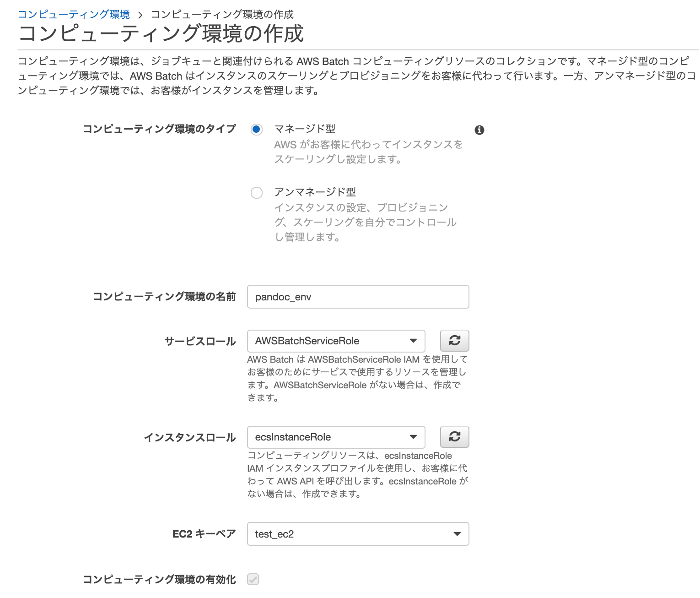Click the コンピューティング環境の名前 field label
This screenshot has width=700, height=598.
coord(164,297)
